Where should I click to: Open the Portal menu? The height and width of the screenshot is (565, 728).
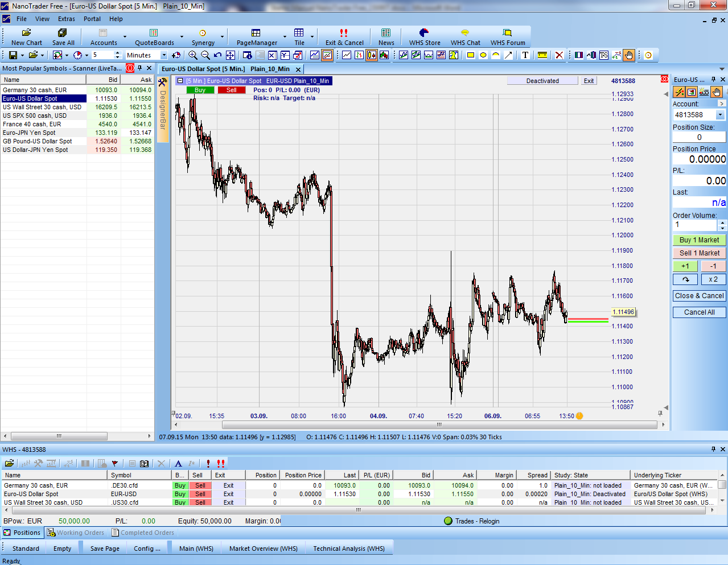point(92,19)
